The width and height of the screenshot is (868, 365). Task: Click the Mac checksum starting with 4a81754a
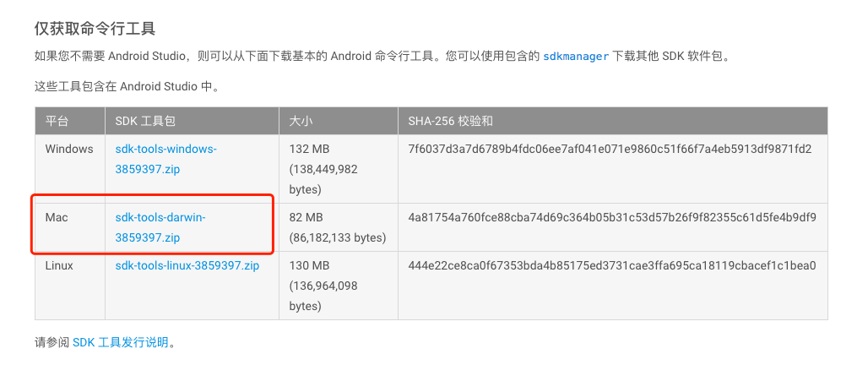[x=612, y=218]
